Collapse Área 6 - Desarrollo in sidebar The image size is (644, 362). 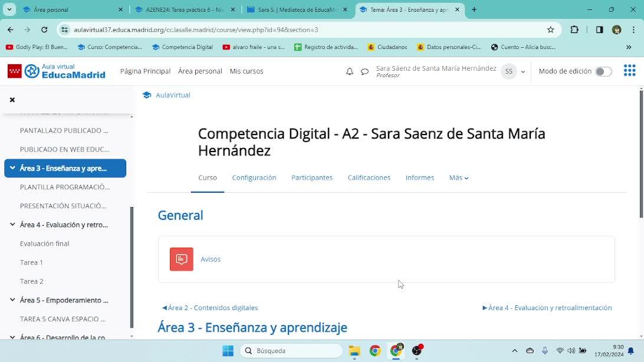(x=12, y=337)
